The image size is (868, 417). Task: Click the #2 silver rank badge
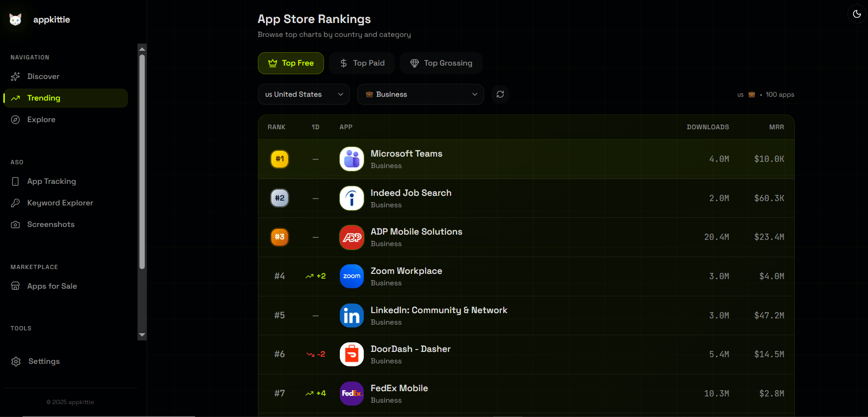pyautogui.click(x=280, y=198)
